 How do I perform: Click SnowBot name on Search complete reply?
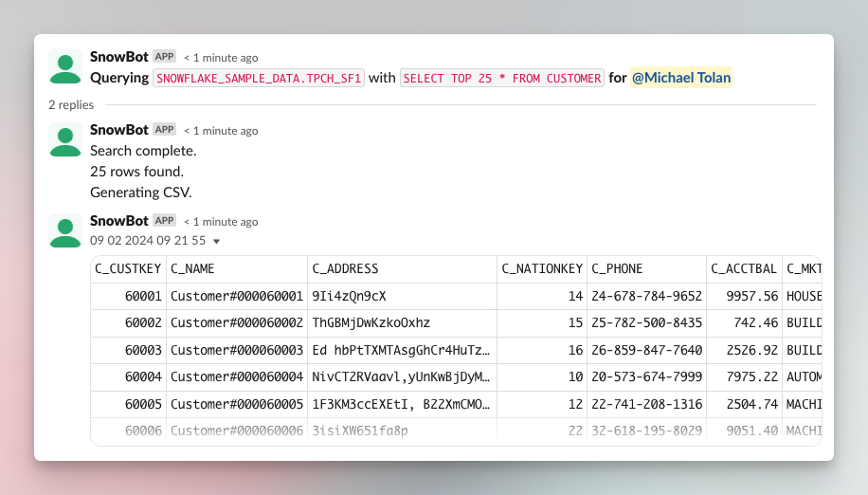[x=119, y=130]
